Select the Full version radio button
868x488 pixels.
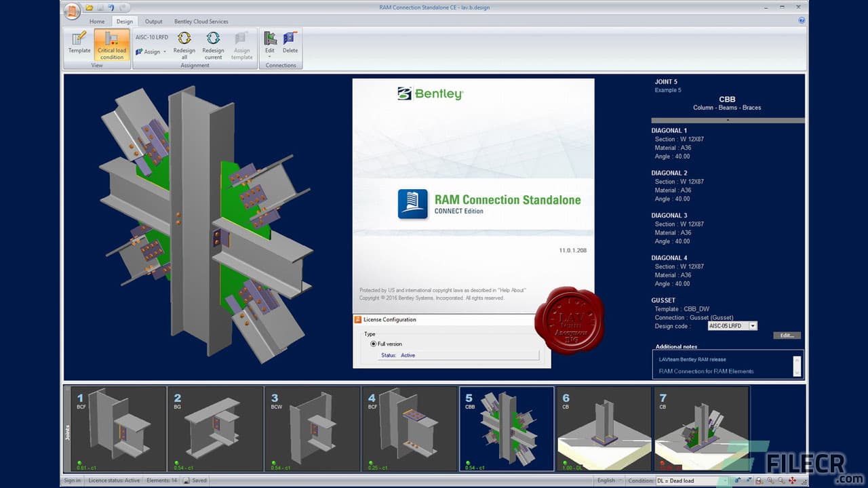point(373,344)
